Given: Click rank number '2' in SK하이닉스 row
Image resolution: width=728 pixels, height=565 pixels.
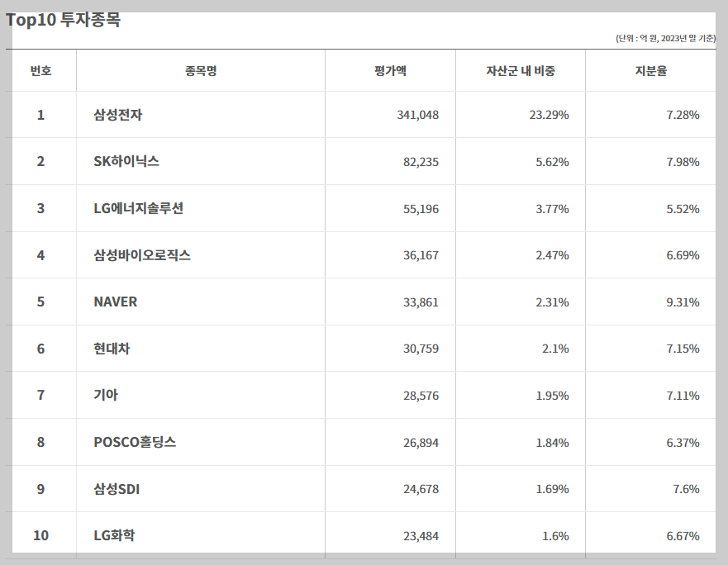Looking at the screenshot, I should pyautogui.click(x=40, y=161).
